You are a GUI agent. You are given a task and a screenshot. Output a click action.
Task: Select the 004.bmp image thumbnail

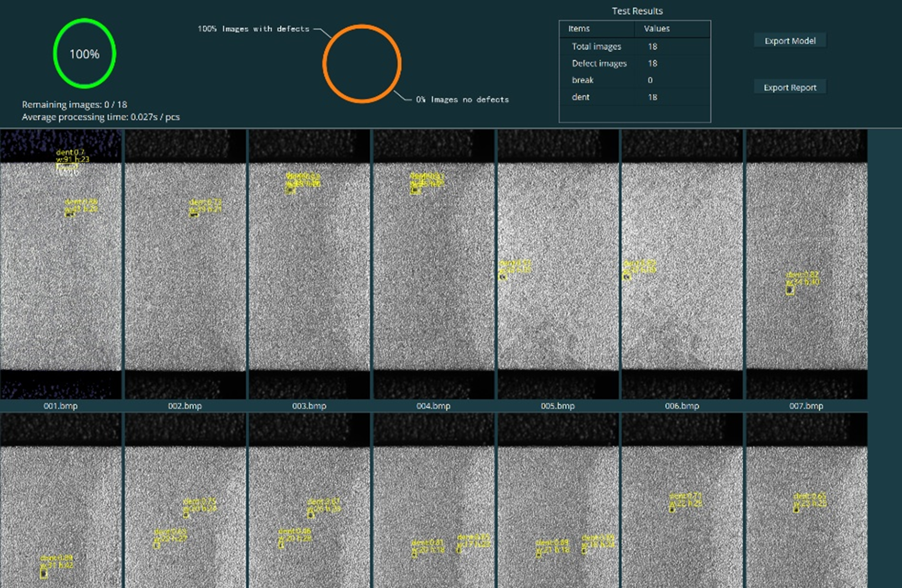coord(433,265)
